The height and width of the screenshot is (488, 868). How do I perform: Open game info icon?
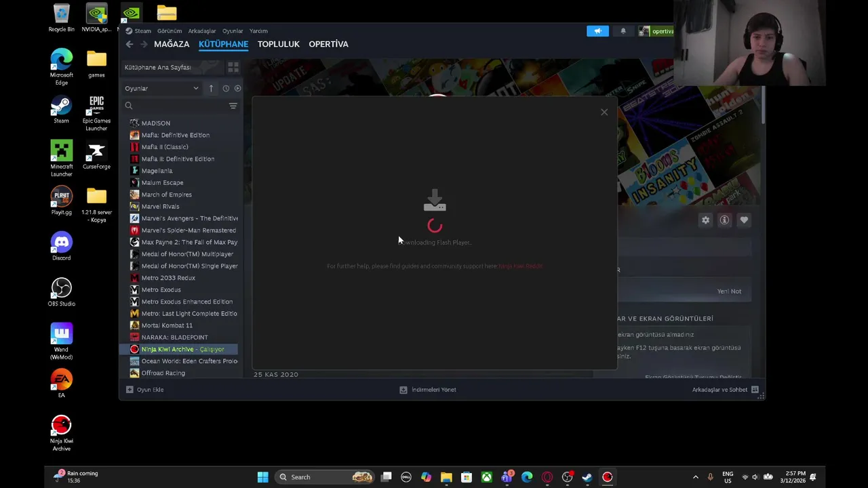[x=724, y=220]
